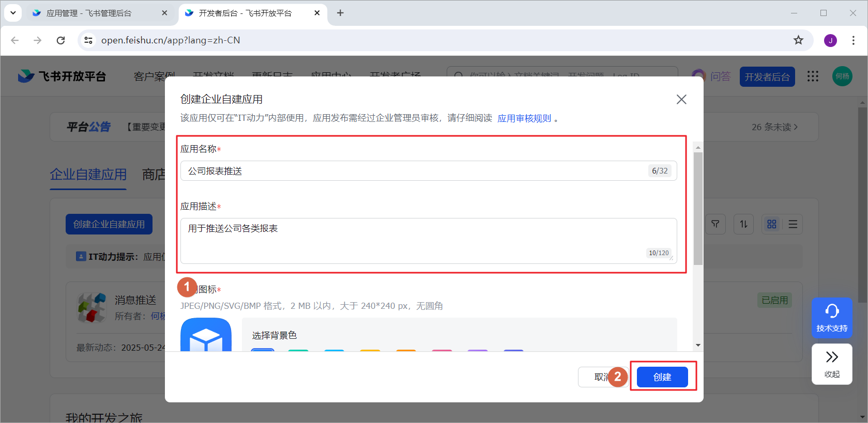Close the 创建企业自建应用 dialog
The height and width of the screenshot is (423, 868).
tap(681, 99)
